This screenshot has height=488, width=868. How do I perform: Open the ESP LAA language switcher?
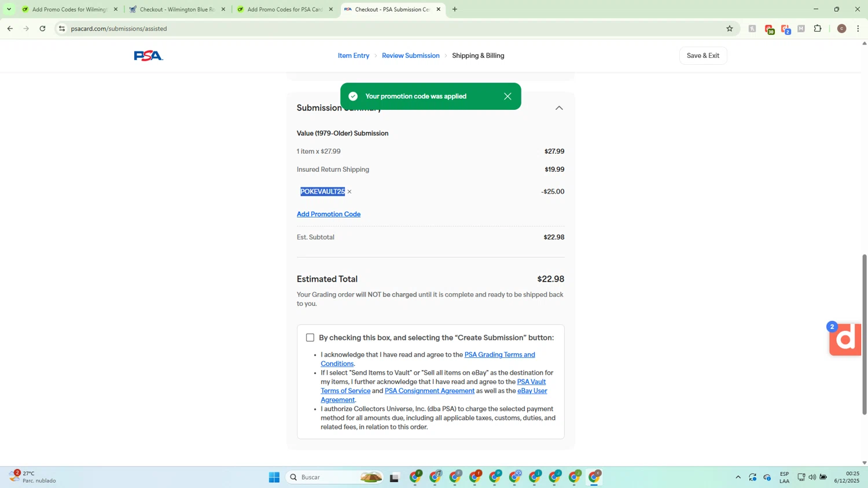pyautogui.click(x=784, y=477)
